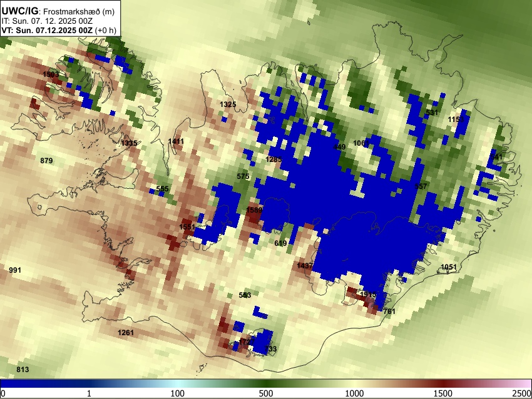The width and height of the screenshot is (532, 399).
Task: Click the 1 tick label on the color scale
Action: click(90, 393)
